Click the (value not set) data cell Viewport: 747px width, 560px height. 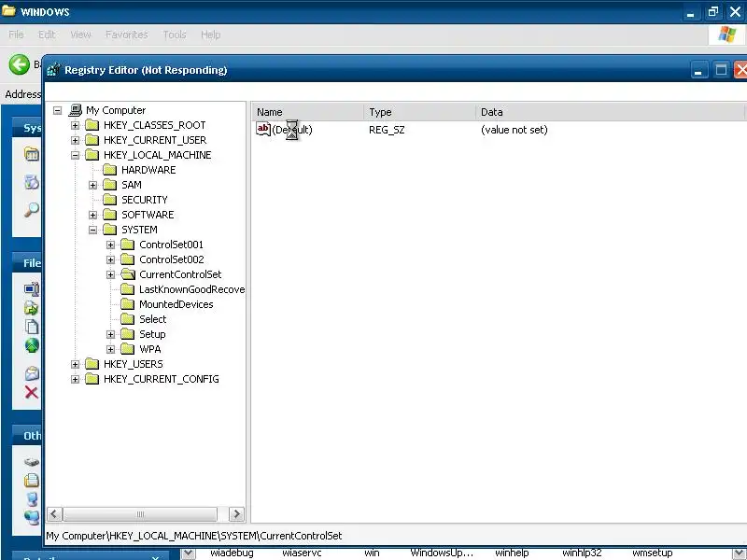pos(514,130)
